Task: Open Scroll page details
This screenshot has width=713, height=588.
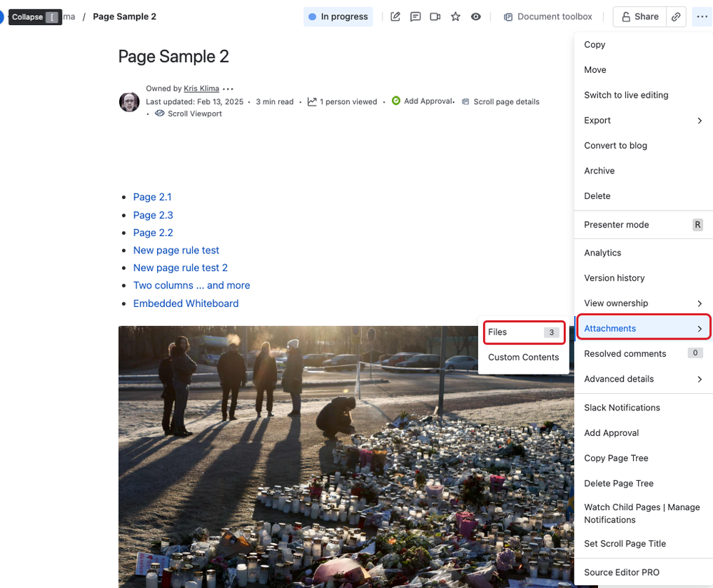Action: tap(507, 101)
